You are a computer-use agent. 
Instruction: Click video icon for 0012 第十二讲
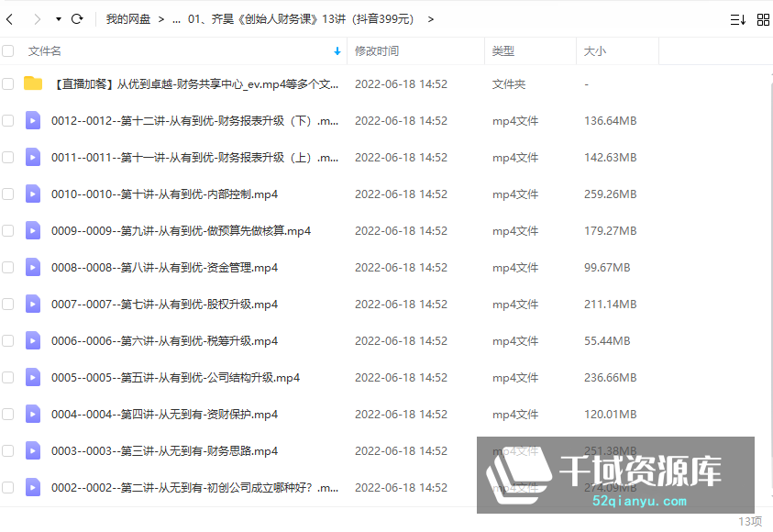pyautogui.click(x=33, y=120)
